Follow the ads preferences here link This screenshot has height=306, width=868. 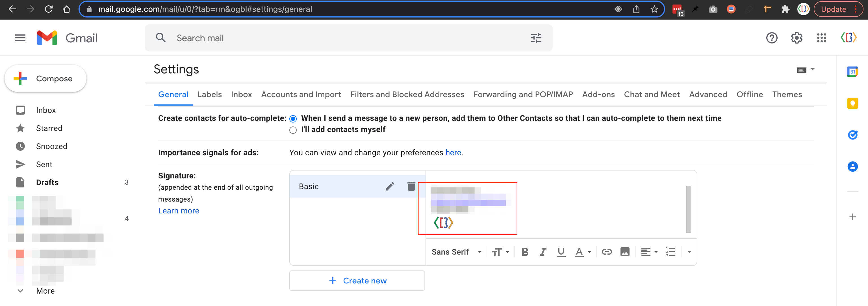pos(453,153)
